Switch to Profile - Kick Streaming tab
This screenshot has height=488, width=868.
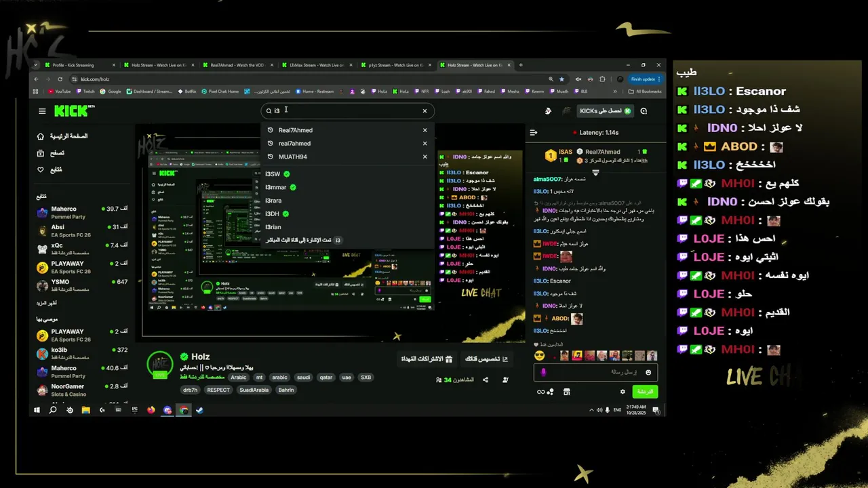point(79,65)
